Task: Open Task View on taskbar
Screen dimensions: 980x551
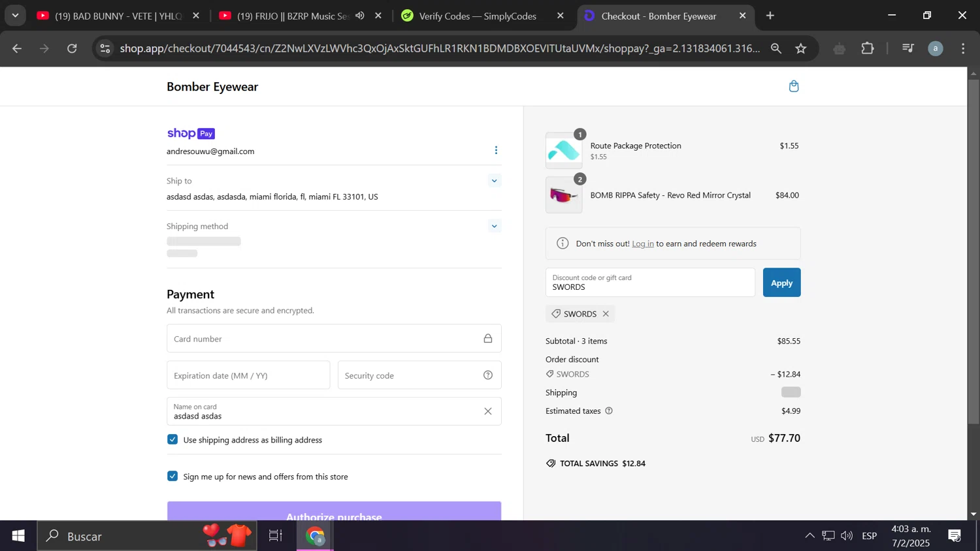Action: (x=276, y=536)
